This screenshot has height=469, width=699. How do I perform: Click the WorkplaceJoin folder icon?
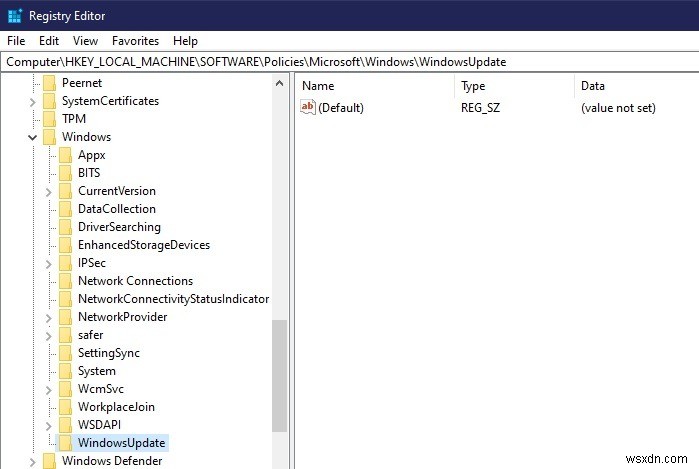[x=66, y=407]
